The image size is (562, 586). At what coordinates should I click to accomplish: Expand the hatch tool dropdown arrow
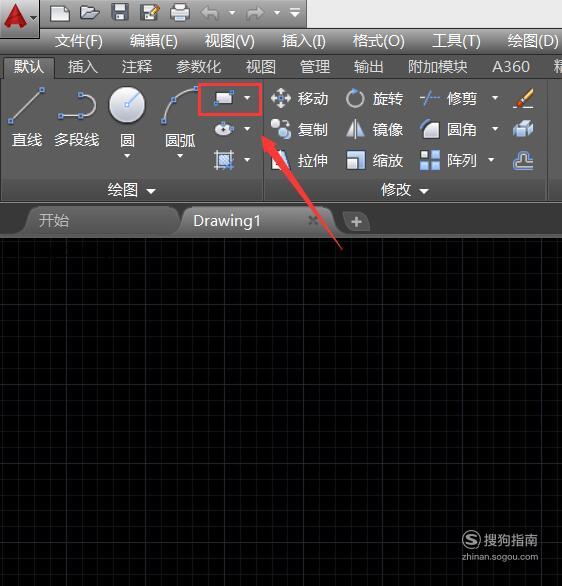click(x=247, y=160)
